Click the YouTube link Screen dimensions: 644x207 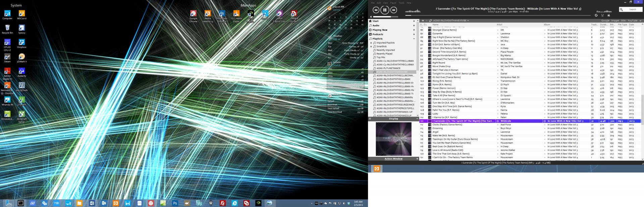632,21
